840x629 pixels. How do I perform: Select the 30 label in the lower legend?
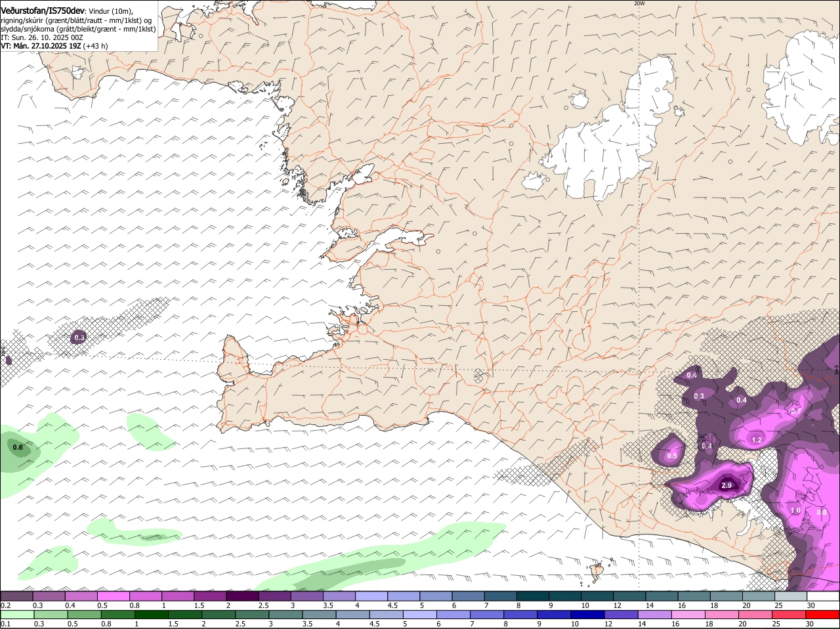(x=810, y=624)
